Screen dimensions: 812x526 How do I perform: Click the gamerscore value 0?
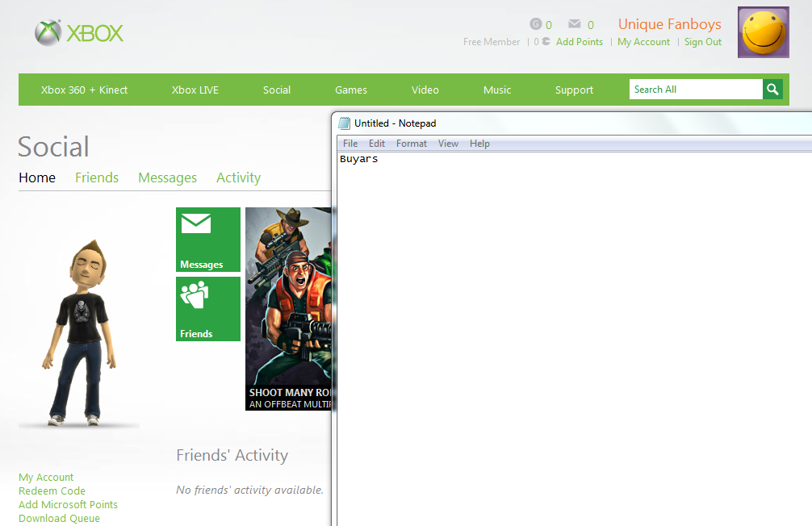[549, 25]
